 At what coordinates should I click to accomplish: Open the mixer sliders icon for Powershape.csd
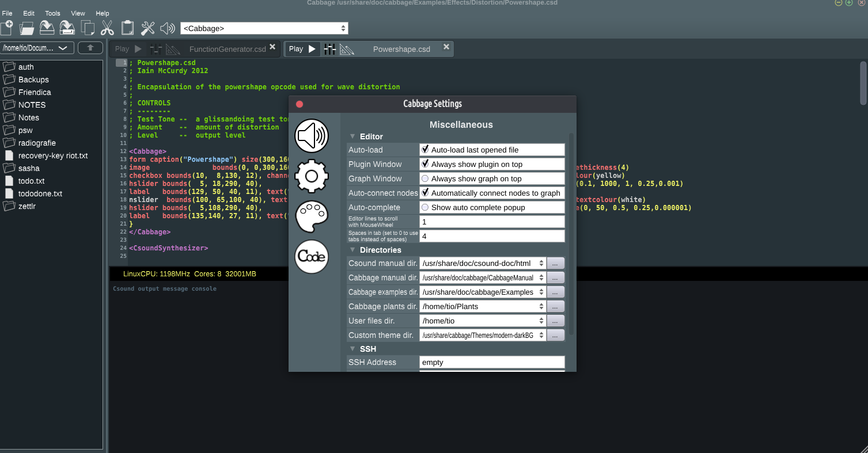[x=329, y=49]
